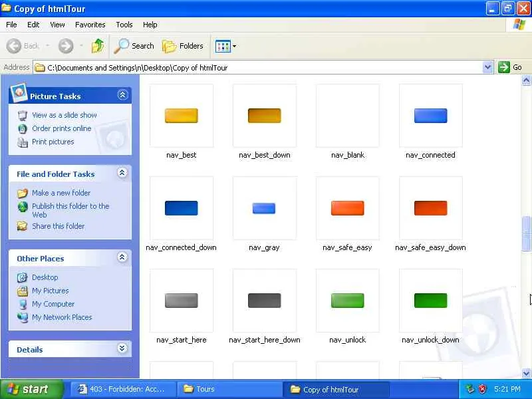Select the nav_best_down thumbnail
This screenshot has width=532, height=399.
click(x=264, y=116)
